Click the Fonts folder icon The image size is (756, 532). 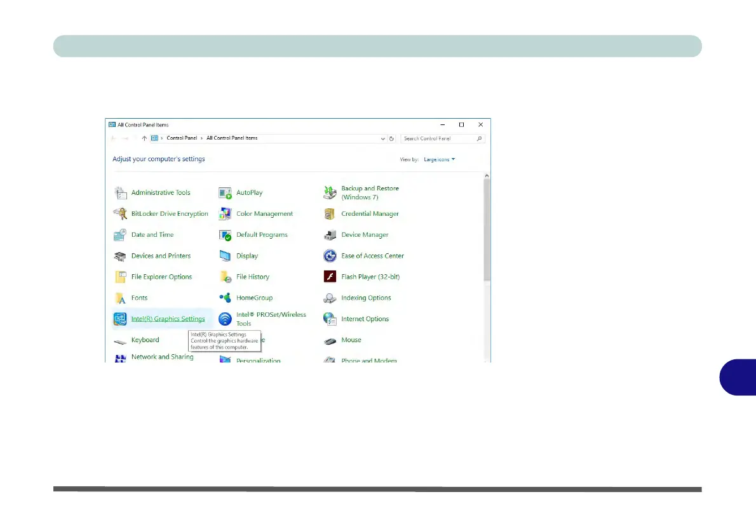(x=120, y=298)
